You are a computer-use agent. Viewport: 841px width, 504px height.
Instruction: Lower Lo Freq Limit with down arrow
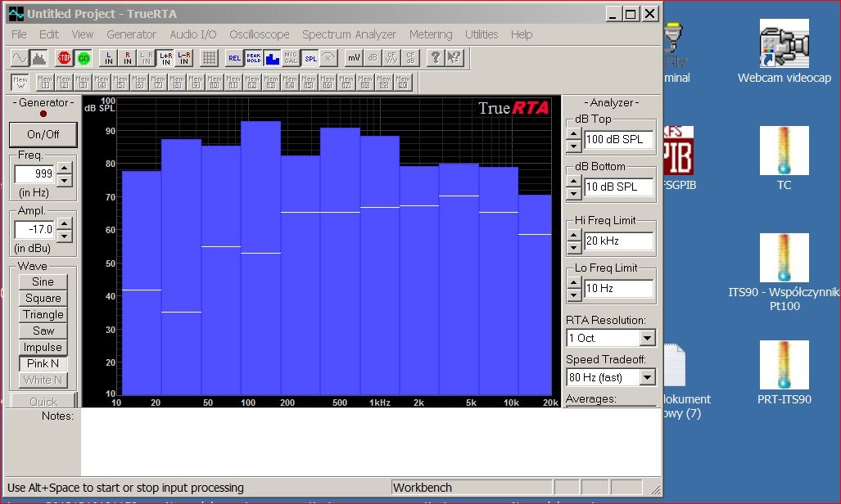click(574, 295)
